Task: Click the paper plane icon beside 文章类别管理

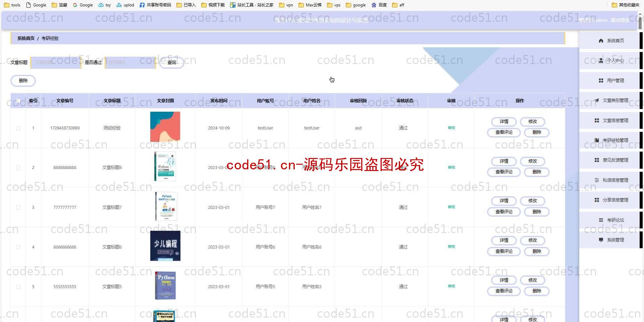Action: point(597,100)
